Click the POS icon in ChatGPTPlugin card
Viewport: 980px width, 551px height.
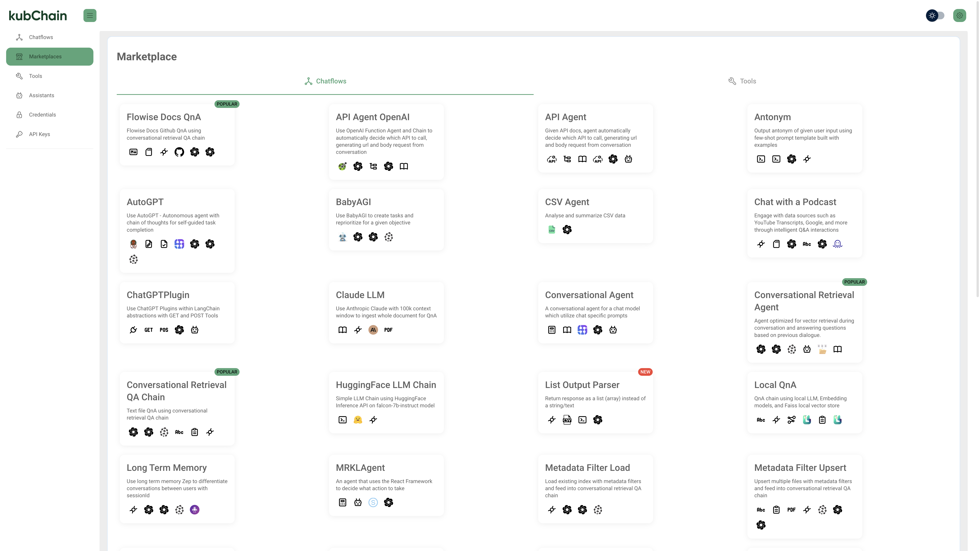pyautogui.click(x=164, y=330)
